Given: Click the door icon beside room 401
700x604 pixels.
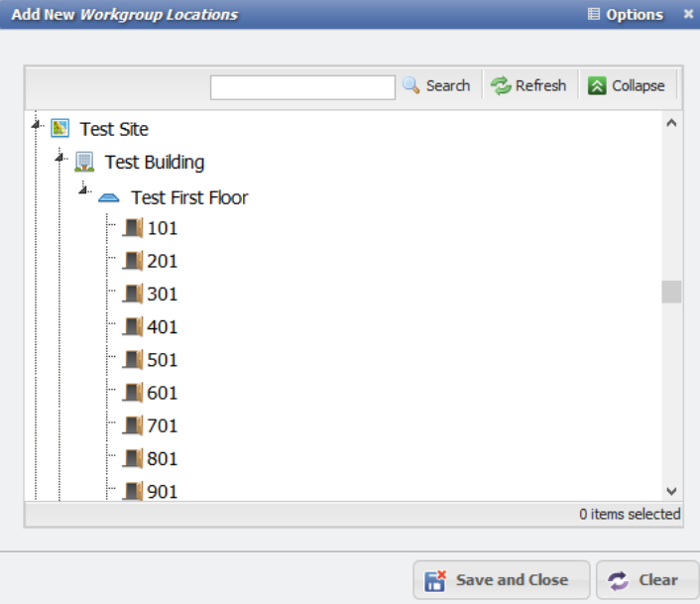Looking at the screenshot, I should pyautogui.click(x=133, y=326).
